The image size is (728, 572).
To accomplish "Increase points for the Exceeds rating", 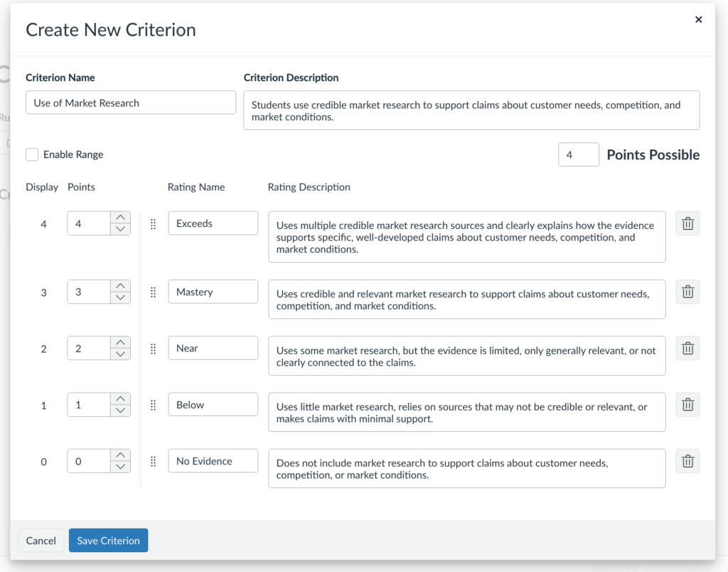I will 120,218.
